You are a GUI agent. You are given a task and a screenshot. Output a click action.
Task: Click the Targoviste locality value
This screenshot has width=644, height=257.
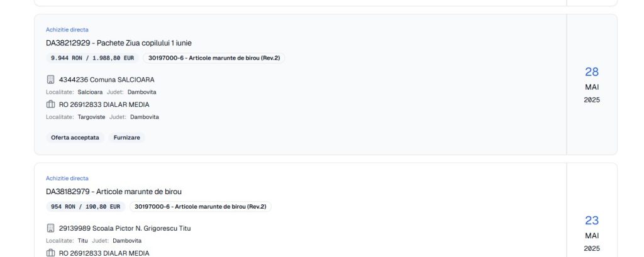92,117
